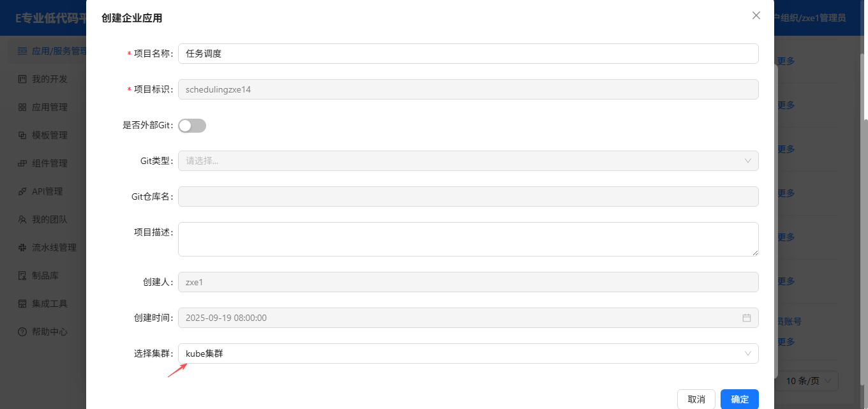Click the API Management sidebar icon
Image resolution: width=868 pixels, height=409 pixels.
click(x=22, y=191)
